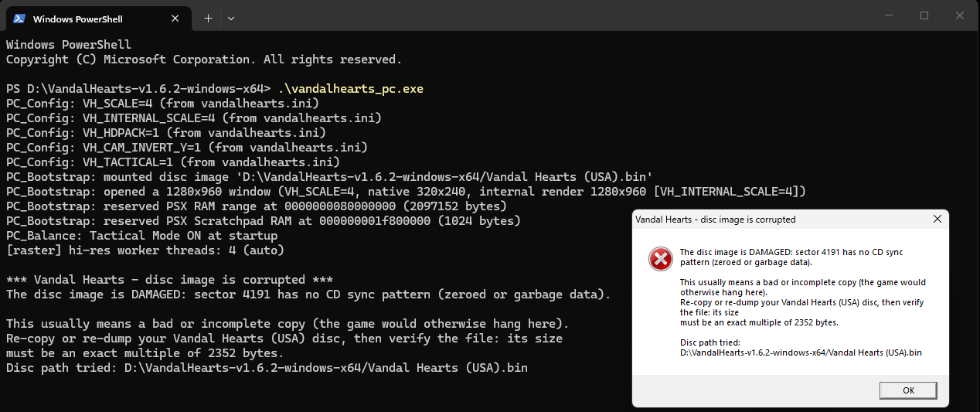The width and height of the screenshot is (980, 412).
Task: Click the '[raster] hi-res worker threads' line
Action: click(145, 250)
